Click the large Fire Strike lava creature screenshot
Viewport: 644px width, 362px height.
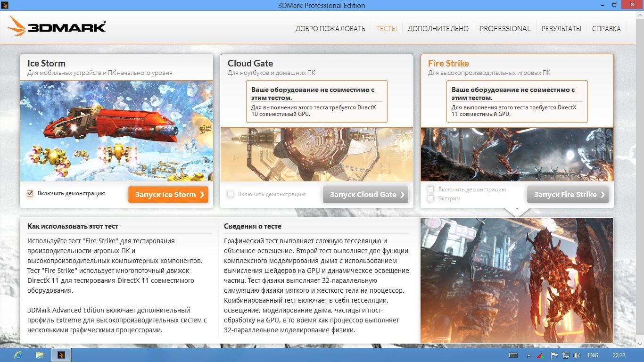click(x=517, y=280)
